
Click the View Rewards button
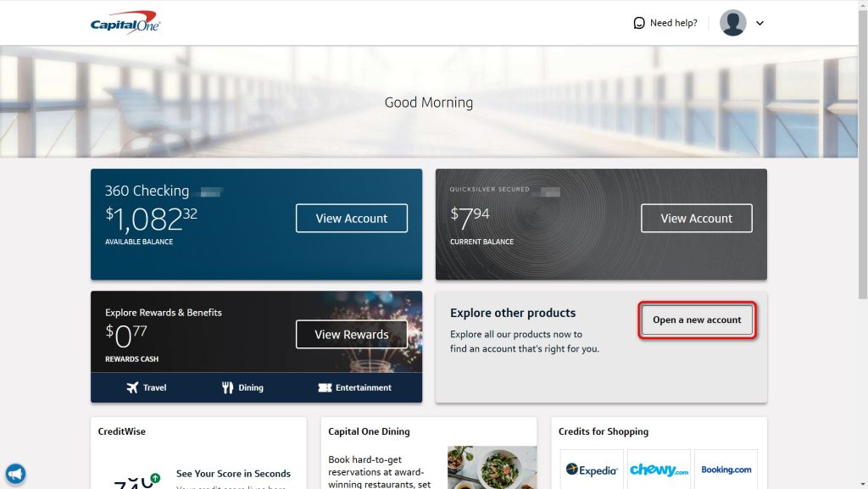352,334
